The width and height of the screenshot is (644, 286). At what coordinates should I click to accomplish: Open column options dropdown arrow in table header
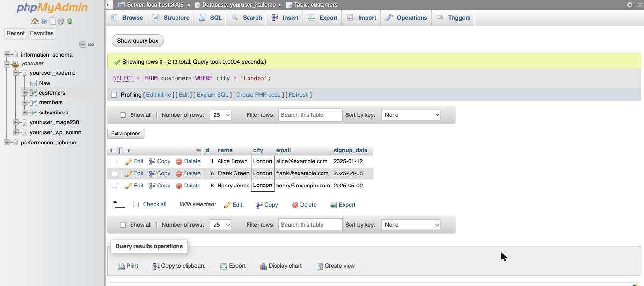pyautogui.click(x=198, y=151)
